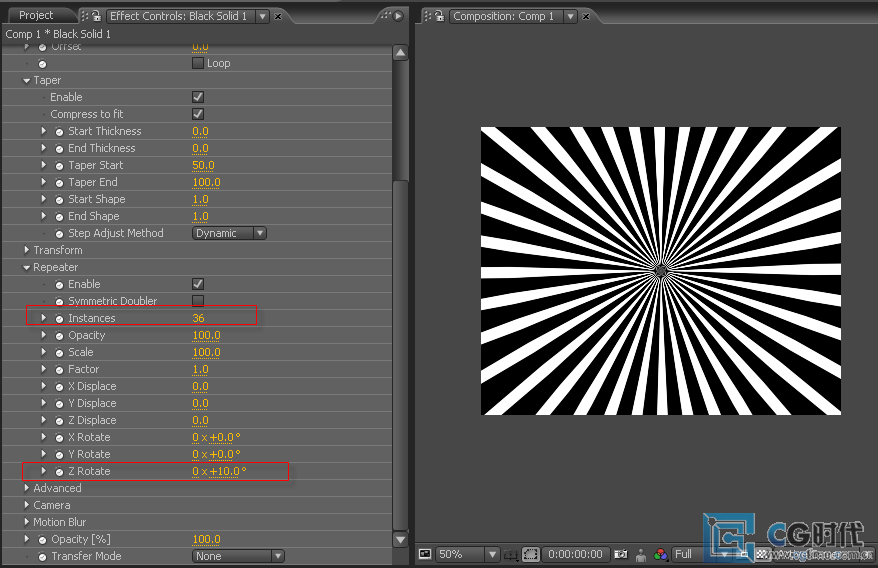The image size is (878, 568).
Task: Toggle the stopwatch for Y Rotate
Action: tap(59, 455)
